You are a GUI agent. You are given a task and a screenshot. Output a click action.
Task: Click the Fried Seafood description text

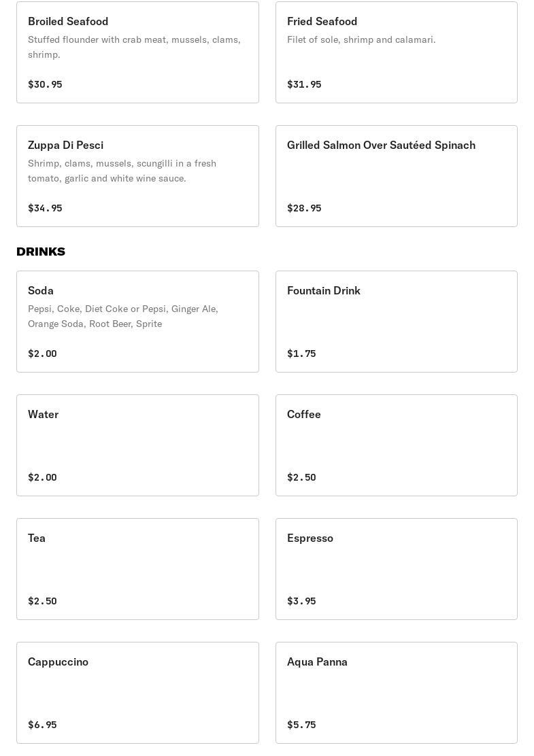(x=361, y=39)
